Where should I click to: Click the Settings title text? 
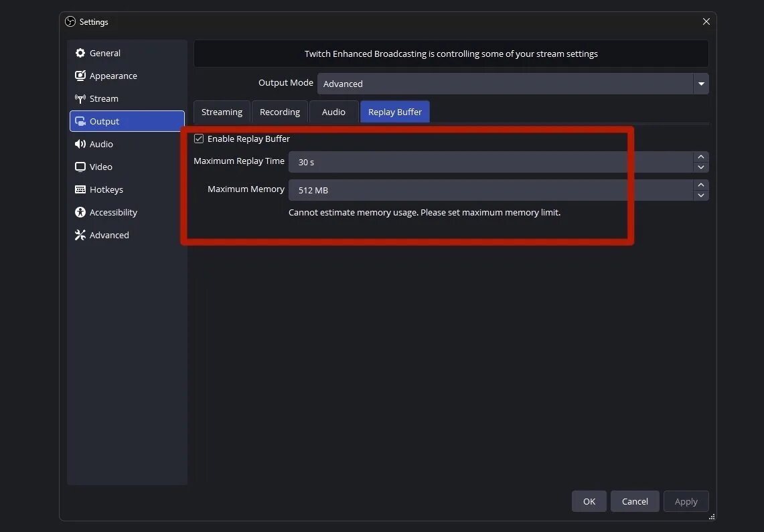[94, 22]
